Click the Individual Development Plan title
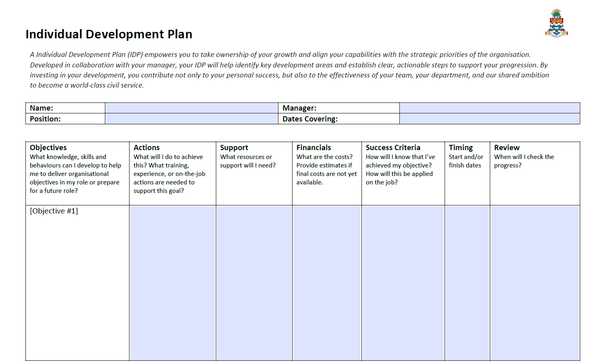606x364 pixels. point(109,34)
